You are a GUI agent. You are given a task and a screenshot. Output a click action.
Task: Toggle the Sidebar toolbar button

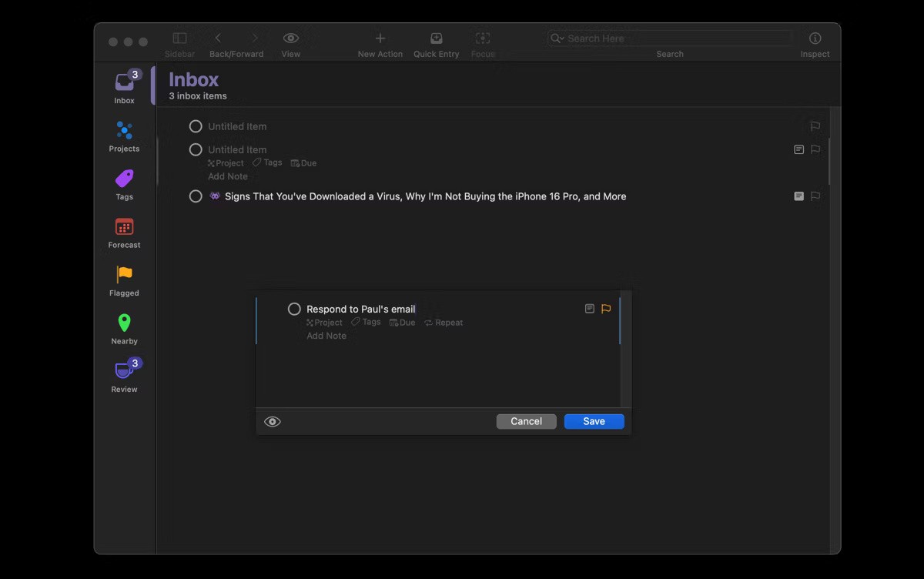click(179, 38)
